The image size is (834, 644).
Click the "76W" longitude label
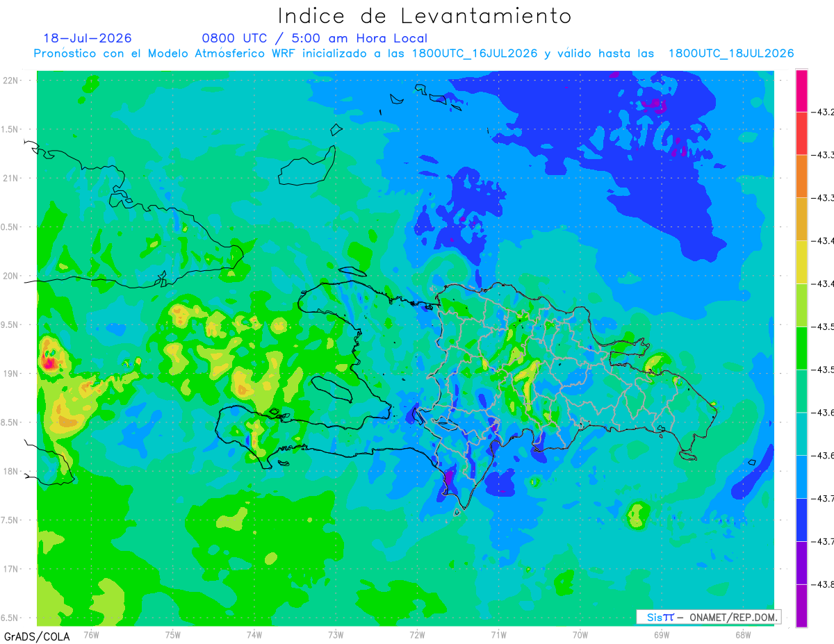[91, 634]
